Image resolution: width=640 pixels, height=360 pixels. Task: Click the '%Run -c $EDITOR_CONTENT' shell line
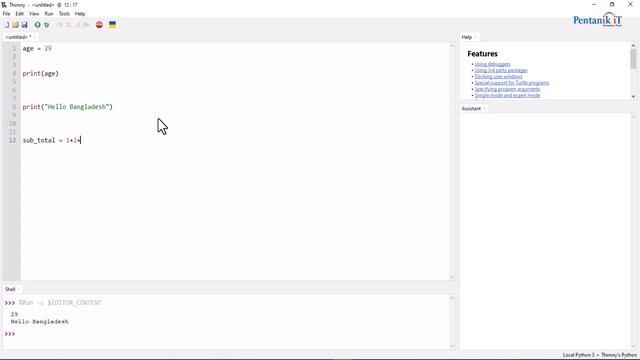point(60,303)
